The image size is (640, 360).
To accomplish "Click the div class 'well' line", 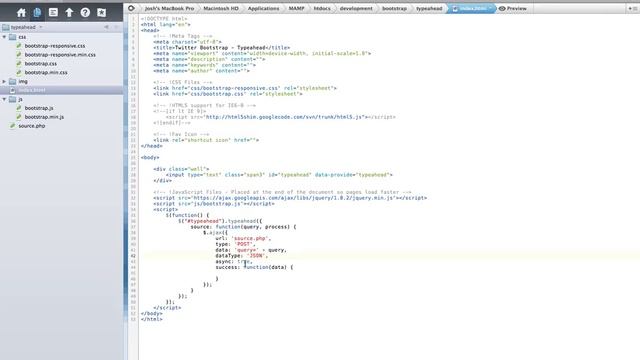I will coord(181,169).
